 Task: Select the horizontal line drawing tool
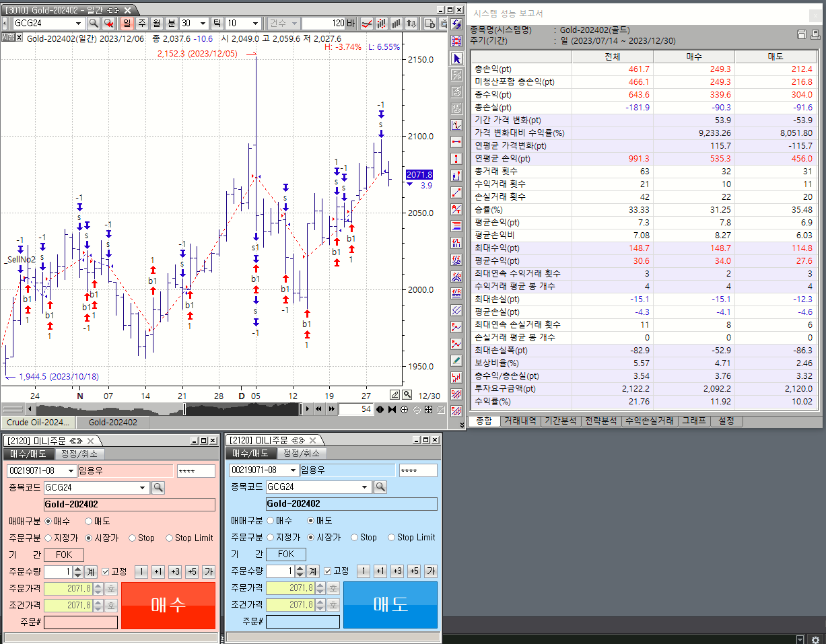coord(457,142)
